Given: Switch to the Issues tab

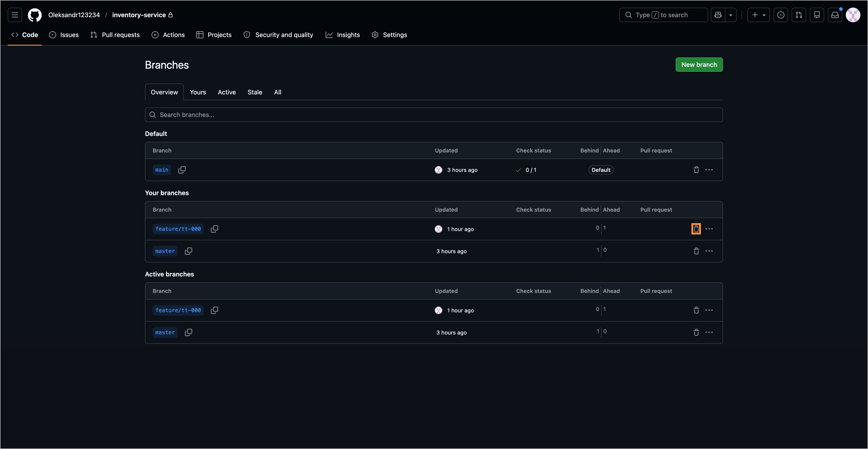Looking at the screenshot, I should [x=64, y=35].
